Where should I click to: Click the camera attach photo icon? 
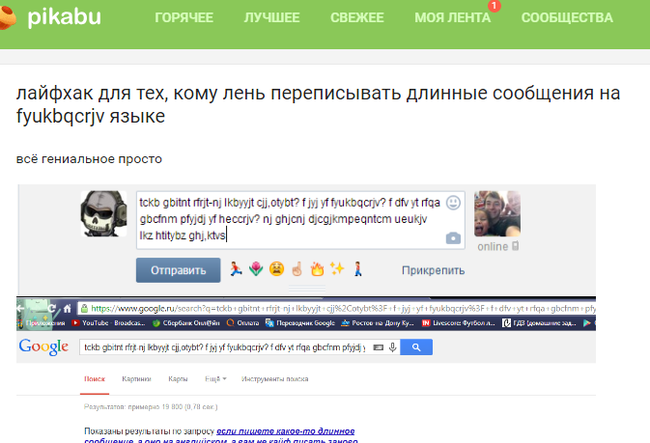coord(453,237)
